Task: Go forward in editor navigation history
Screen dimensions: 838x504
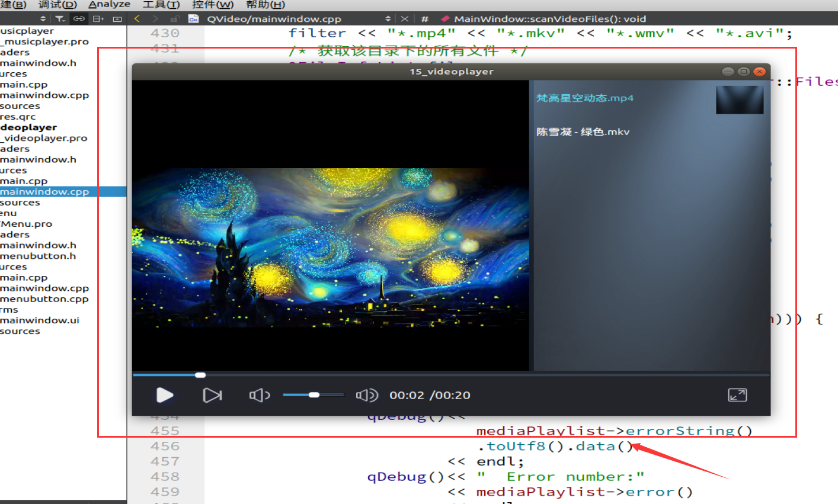Action: tap(155, 19)
